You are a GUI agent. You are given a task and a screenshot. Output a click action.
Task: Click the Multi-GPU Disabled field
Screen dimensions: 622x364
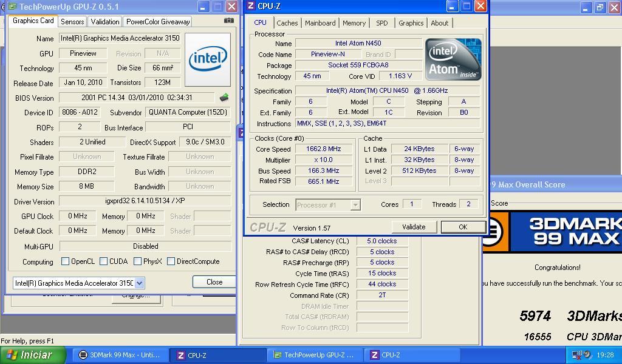145,246
